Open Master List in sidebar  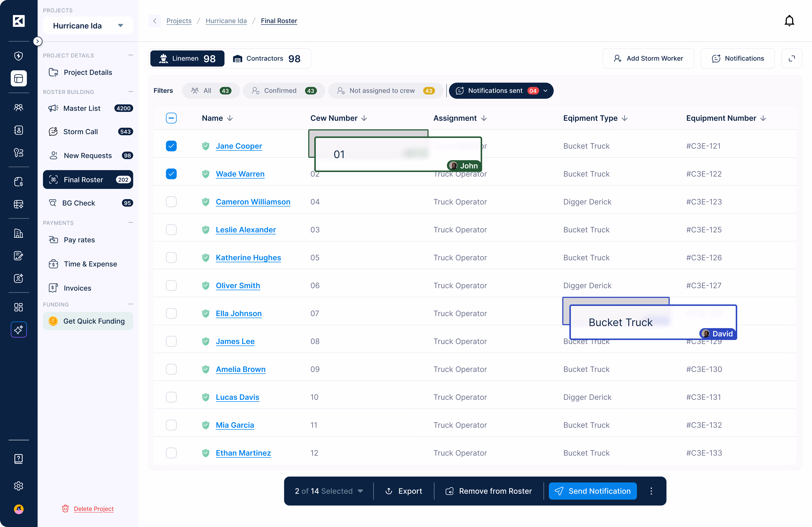click(x=82, y=108)
